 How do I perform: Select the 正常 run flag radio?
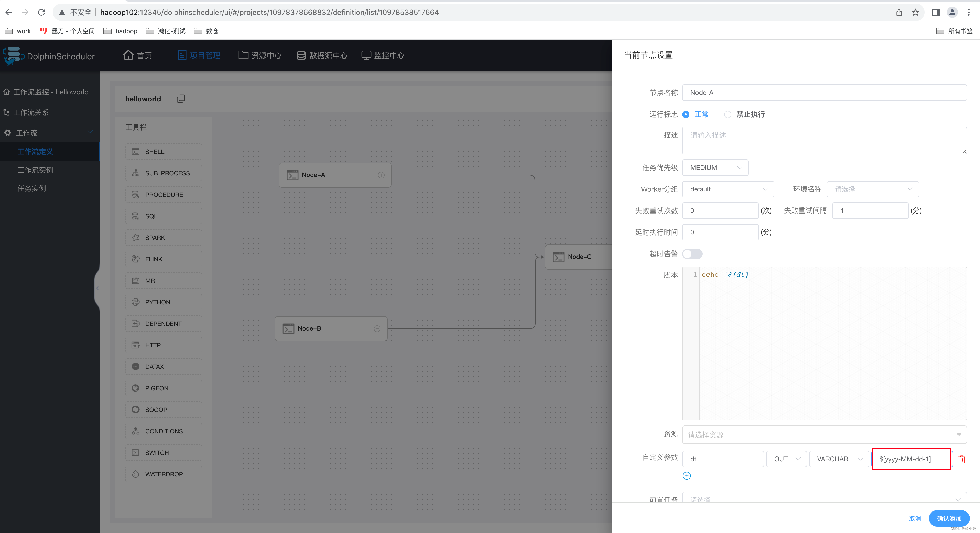click(685, 114)
